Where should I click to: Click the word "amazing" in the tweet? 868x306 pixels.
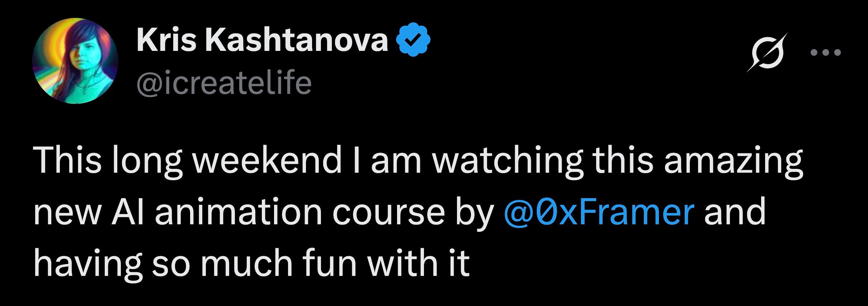click(733, 160)
